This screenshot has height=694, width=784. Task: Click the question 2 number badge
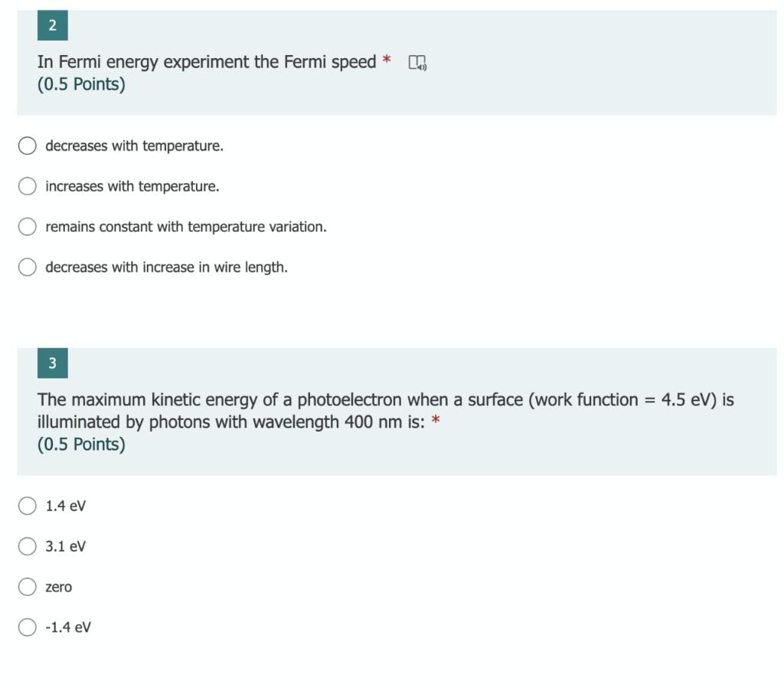click(x=52, y=25)
